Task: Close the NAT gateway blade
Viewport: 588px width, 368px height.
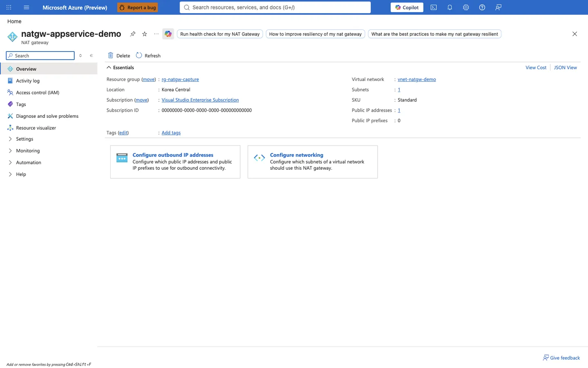Action: coord(575,34)
